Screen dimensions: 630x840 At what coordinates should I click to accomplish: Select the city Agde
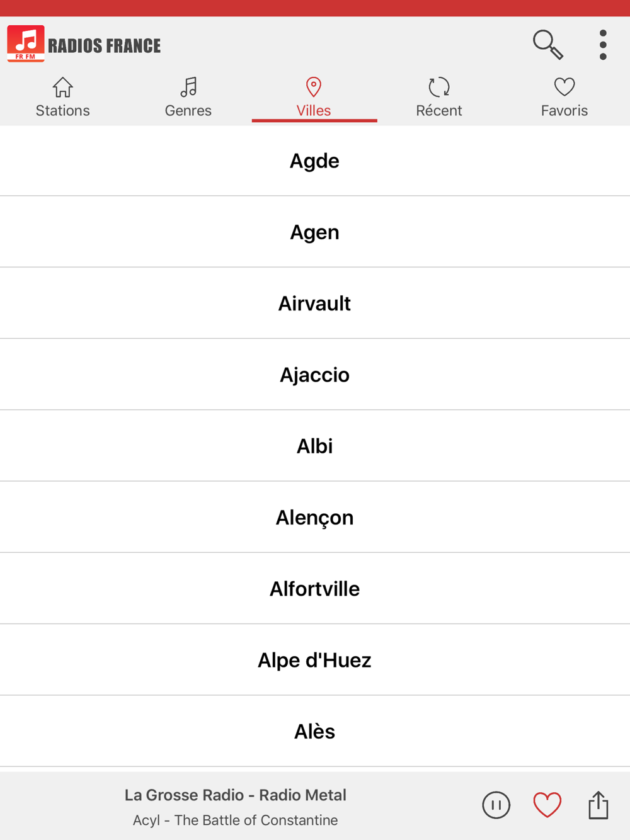(314, 161)
